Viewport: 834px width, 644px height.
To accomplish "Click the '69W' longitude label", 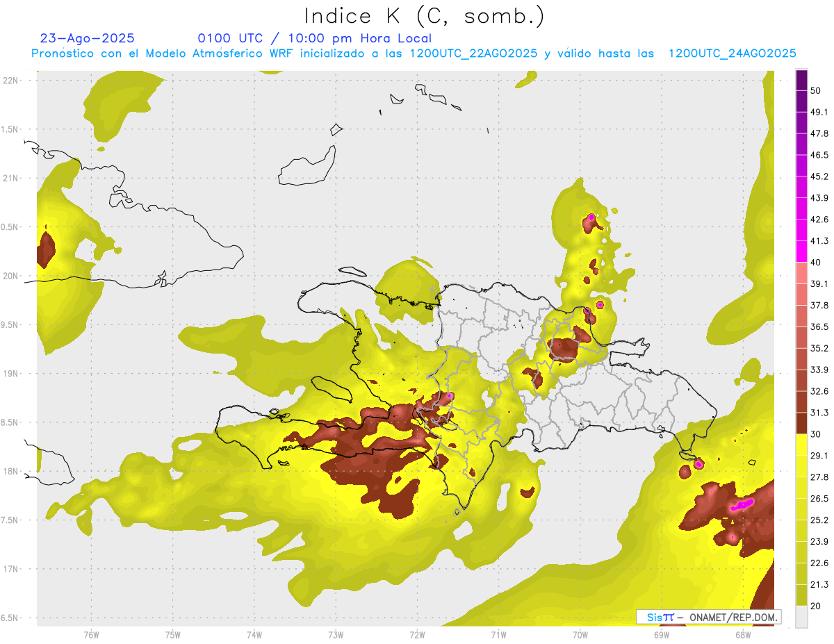I will click(x=661, y=634).
